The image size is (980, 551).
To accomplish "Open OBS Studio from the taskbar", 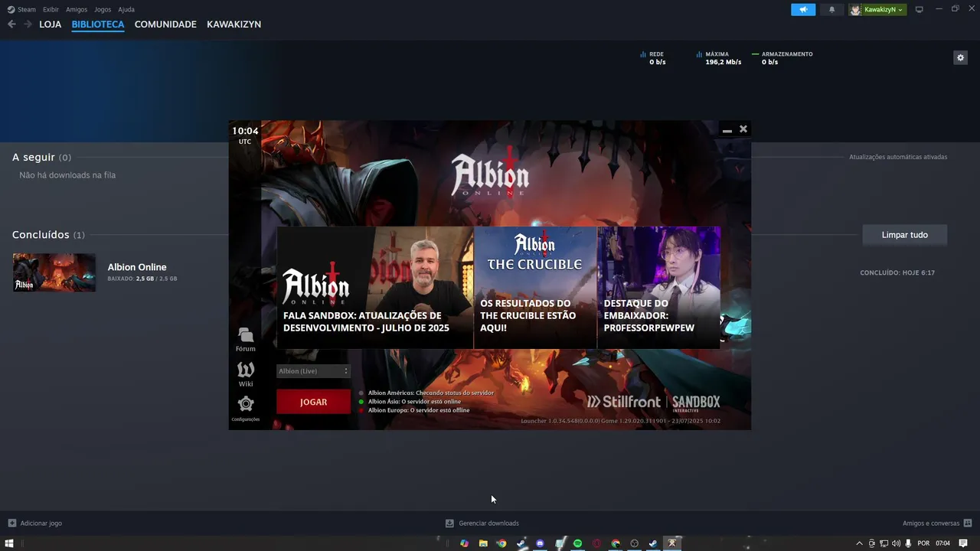I will tap(634, 543).
